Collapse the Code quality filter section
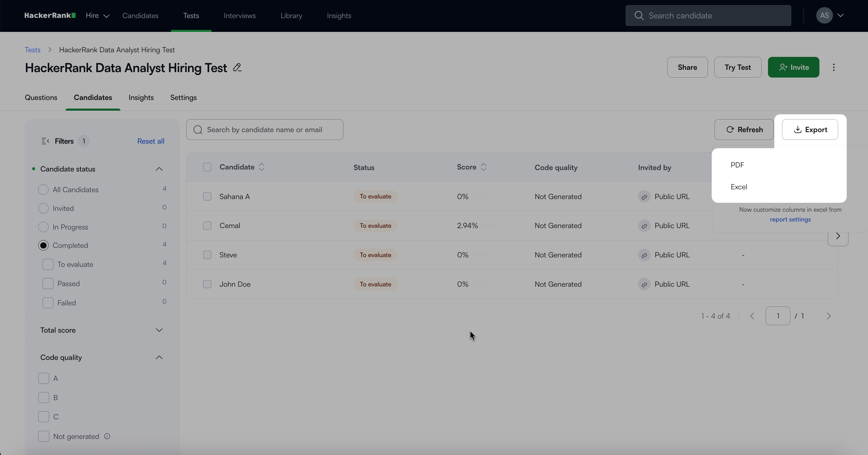 [159, 357]
